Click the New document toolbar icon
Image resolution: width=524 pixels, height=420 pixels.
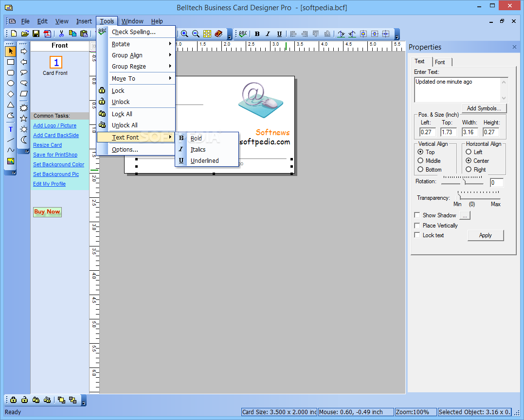coord(14,34)
